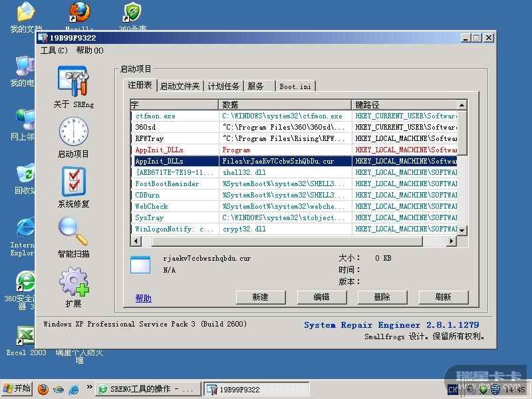Viewport: 532px width, 399px height.
Task: Click the CH language indicator in tray
Action: coord(453,390)
